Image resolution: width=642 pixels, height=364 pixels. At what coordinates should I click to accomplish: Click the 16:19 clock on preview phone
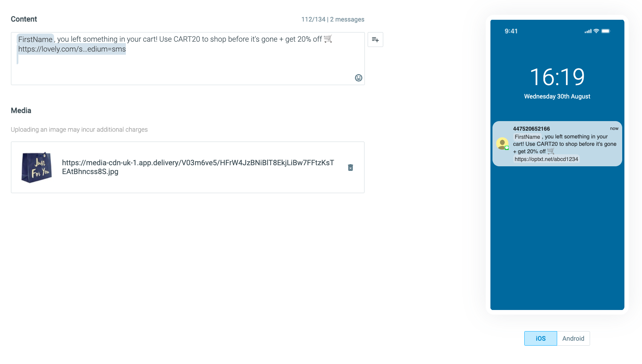click(x=557, y=77)
